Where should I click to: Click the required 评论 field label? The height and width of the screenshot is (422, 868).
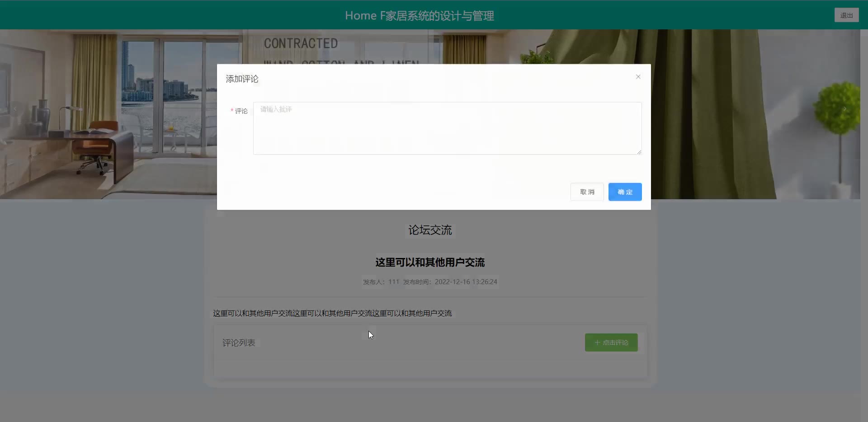[x=239, y=111]
